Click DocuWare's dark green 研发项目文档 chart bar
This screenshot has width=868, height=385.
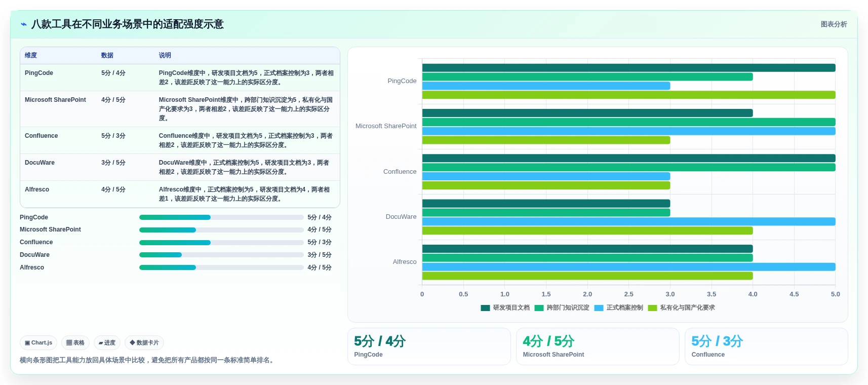coord(546,204)
